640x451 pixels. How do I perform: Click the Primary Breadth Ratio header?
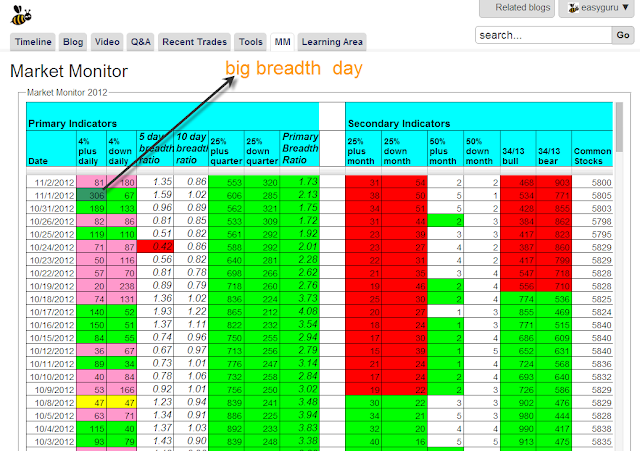click(300, 149)
